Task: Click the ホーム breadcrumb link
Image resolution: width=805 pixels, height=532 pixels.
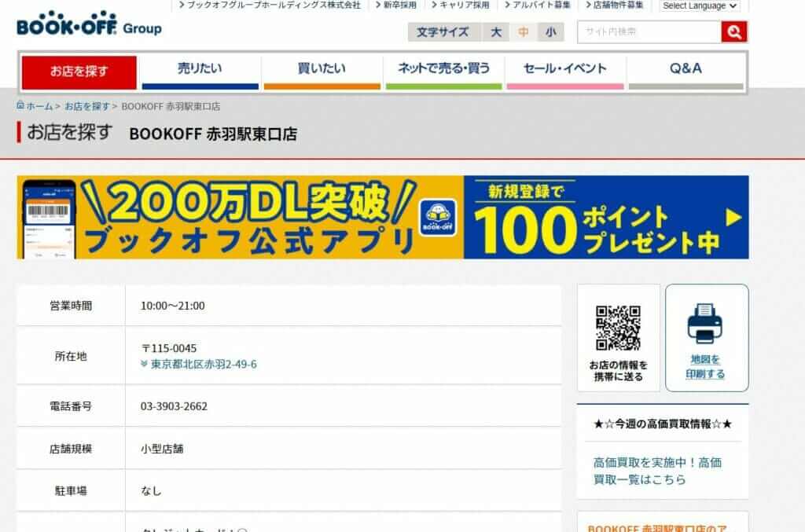Action: [x=39, y=106]
